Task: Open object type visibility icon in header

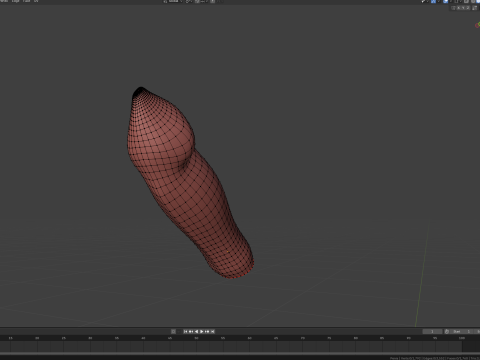Action: pos(423,1)
